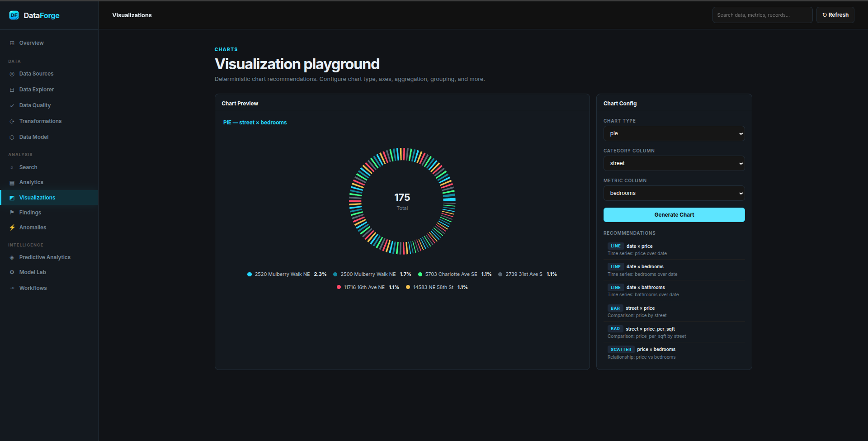Open Data Explorer
Screen dimensions: 868x441
[x=49, y=90]
